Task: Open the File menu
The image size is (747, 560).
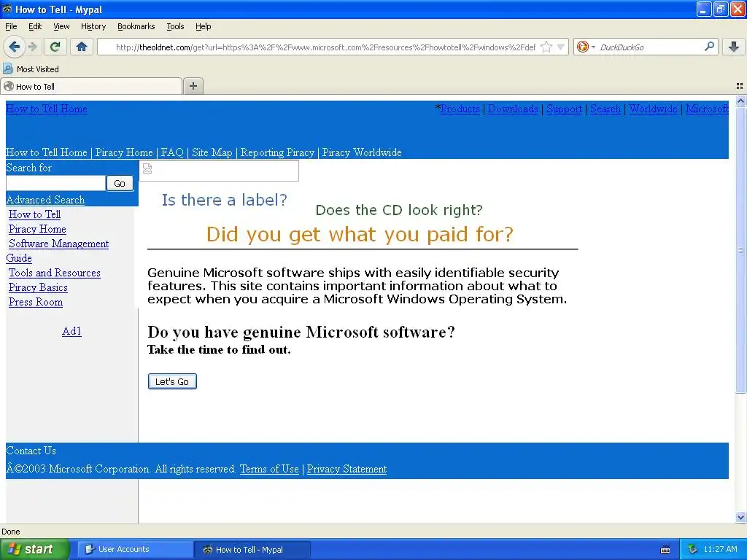Action: [11, 26]
